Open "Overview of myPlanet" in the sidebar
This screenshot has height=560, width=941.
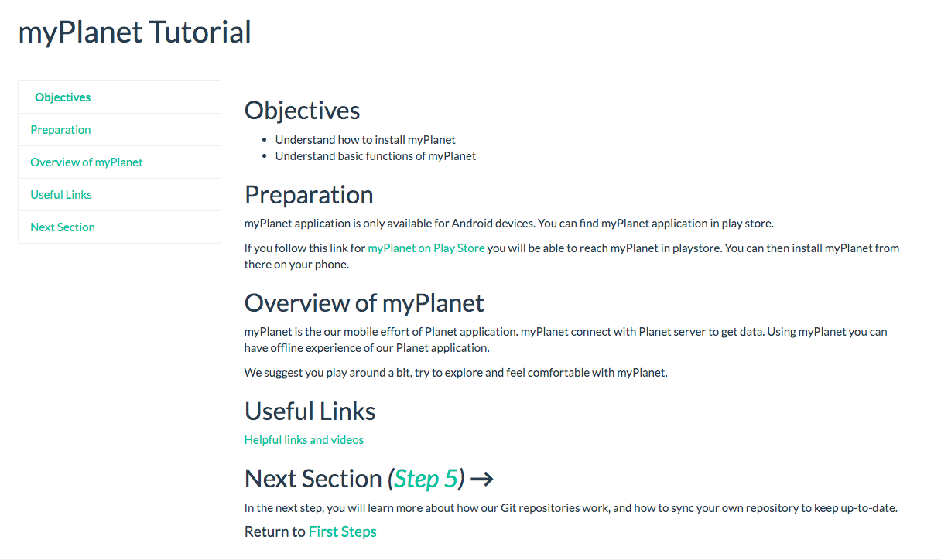click(86, 162)
